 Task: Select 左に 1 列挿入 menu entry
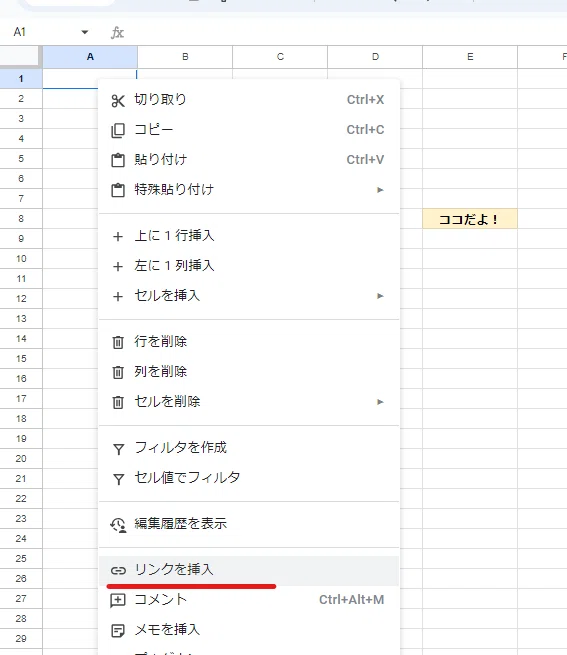click(249, 266)
